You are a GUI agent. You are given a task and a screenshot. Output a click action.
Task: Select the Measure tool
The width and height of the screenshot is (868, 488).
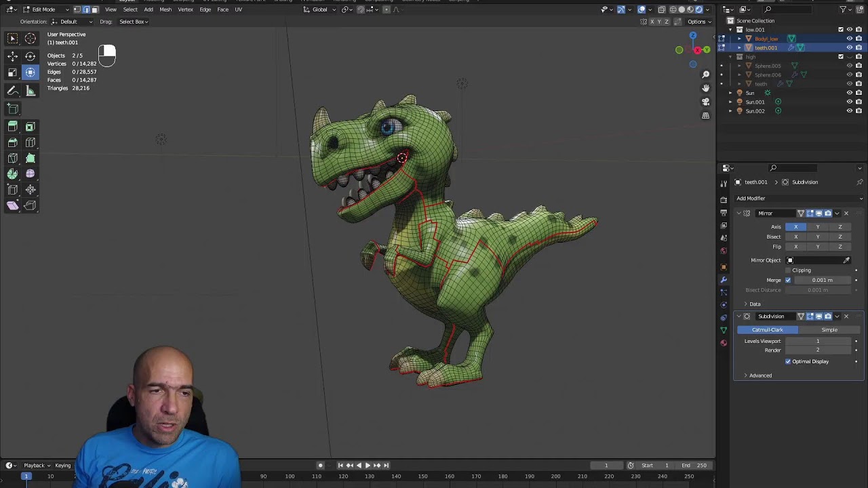[31, 91]
